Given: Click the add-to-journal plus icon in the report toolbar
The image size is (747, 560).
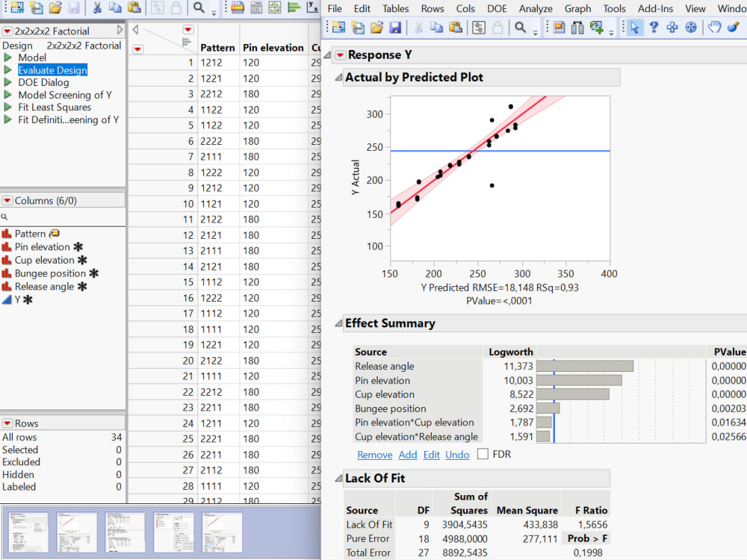Looking at the screenshot, I should [596, 28].
